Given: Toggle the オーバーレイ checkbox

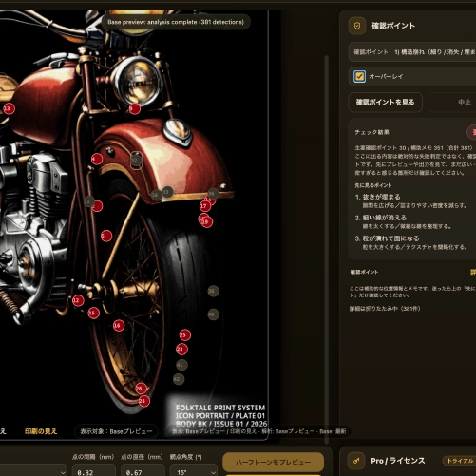Looking at the screenshot, I should 359,76.
